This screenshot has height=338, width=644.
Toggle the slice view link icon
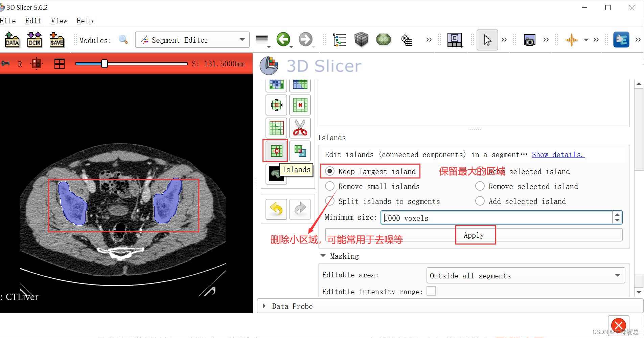(36, 64)
